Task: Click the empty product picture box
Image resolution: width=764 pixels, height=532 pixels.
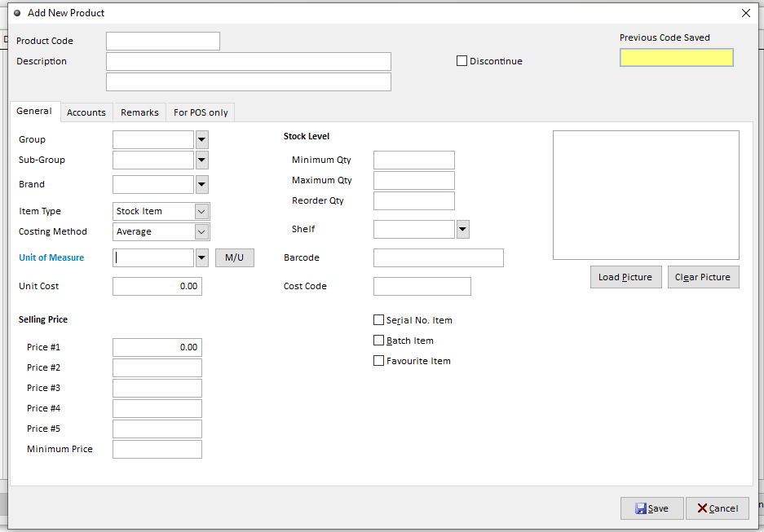Action: (x=646, y=196)
